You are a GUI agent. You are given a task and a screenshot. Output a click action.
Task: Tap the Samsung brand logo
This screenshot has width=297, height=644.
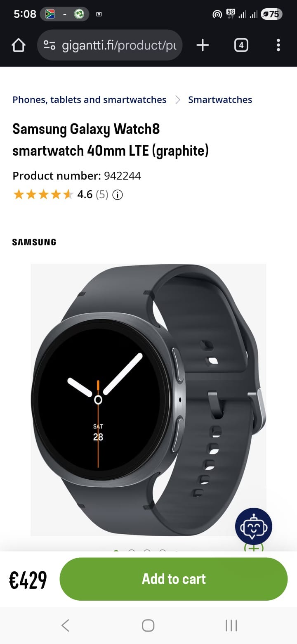[x=34, y=242]
